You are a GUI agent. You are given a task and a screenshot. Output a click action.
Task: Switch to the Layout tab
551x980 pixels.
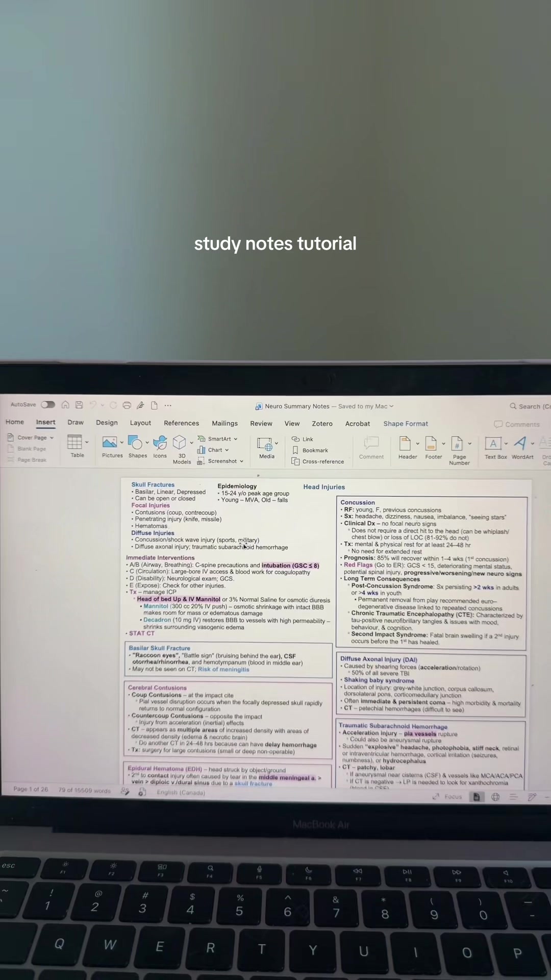point(140,423)
